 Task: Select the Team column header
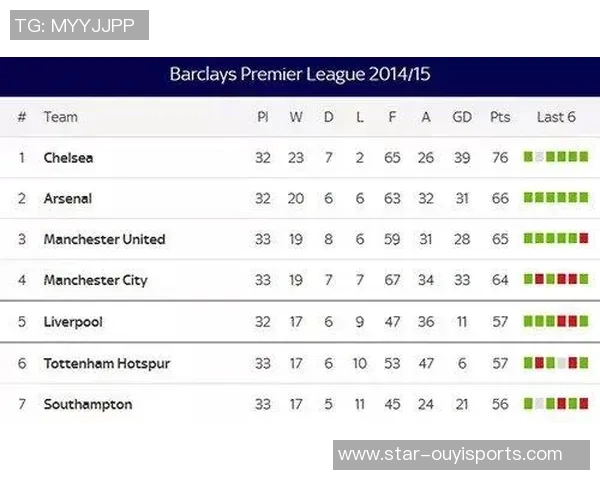pyautogui.click(x=60, y=117)
